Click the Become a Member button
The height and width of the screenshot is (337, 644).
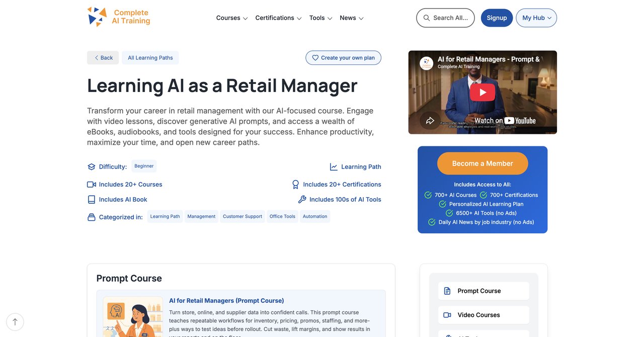(482, 163)
